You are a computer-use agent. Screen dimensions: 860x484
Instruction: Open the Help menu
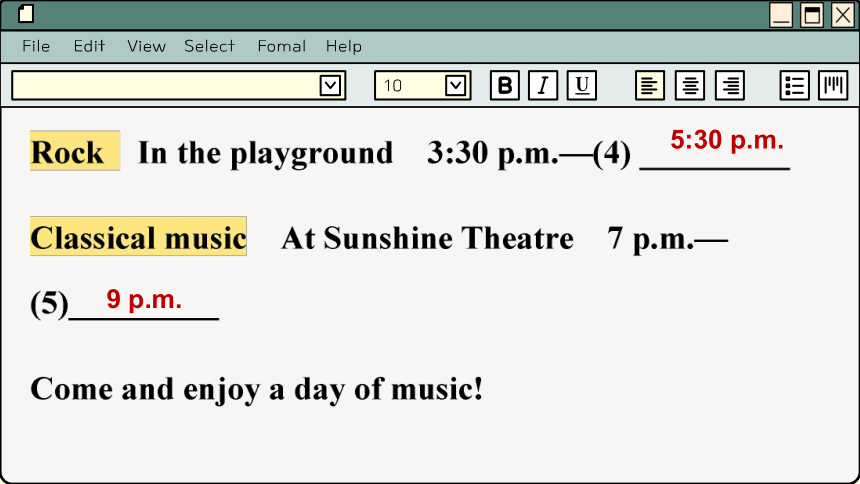click(x=344, y=46)
